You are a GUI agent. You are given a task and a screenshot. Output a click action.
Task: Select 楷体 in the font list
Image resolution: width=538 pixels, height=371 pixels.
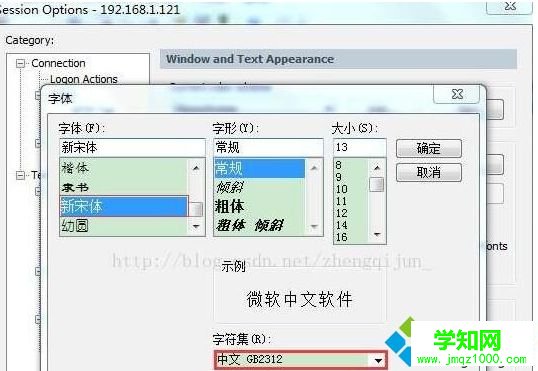click(x=124, y=168)
